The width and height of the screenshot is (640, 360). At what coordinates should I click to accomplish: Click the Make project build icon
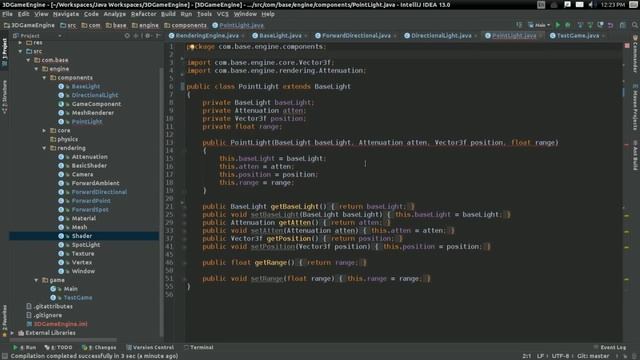[519, 25]
